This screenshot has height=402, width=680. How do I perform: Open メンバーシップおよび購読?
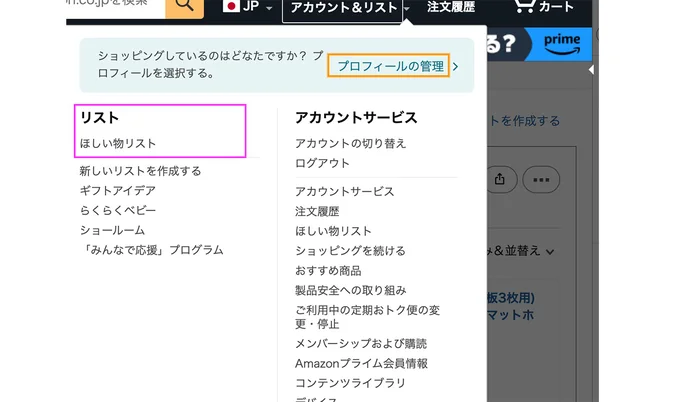[x=361, y=344]
